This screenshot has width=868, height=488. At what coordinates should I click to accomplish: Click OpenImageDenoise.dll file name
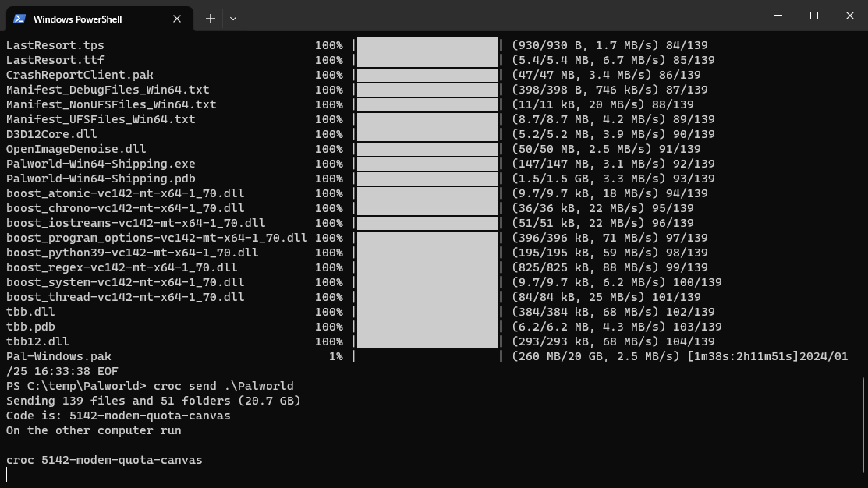pos(76,150)
